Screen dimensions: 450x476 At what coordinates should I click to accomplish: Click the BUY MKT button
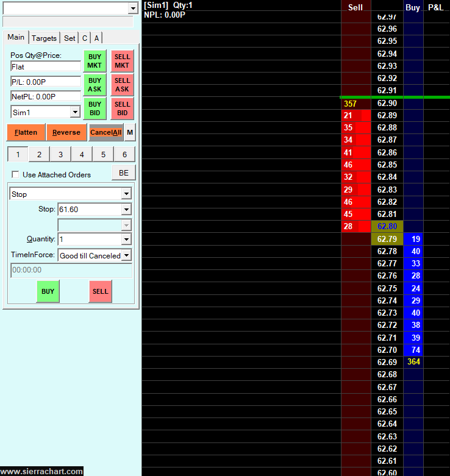click(x=95, y=61)
